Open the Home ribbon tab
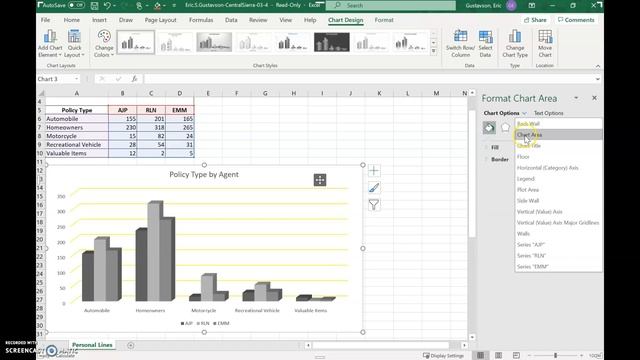640x360 pixels. click(71, 20)
